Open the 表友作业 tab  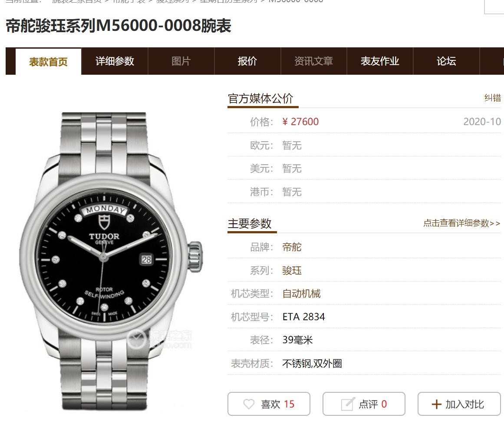[x=380, y=61]
